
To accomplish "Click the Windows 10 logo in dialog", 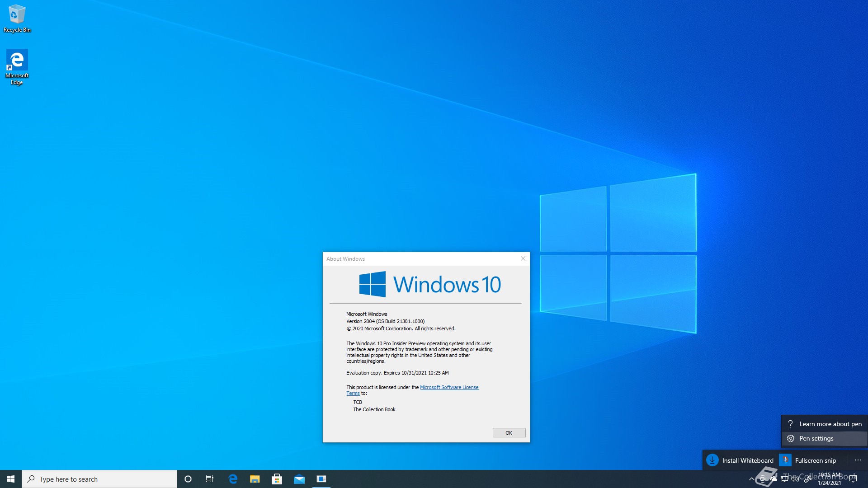I will coord(430,284).
